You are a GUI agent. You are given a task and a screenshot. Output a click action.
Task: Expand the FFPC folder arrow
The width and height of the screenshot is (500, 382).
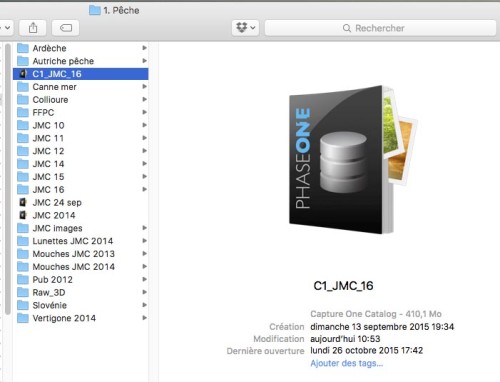click(x=144, y=112)
